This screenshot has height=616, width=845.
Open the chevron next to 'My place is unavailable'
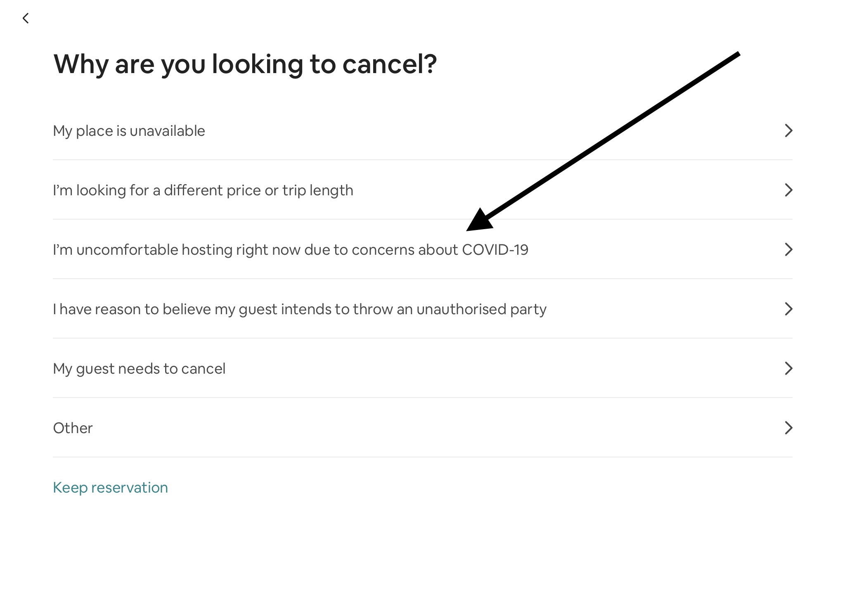coord(788,130)
